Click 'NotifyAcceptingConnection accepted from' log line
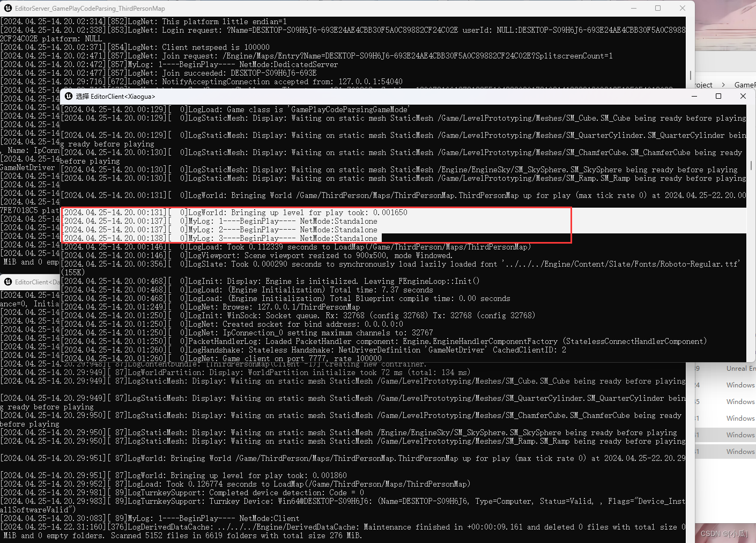The width and height of the screenshot is (756, 543). pyautogui.click(x=202, y=82)
